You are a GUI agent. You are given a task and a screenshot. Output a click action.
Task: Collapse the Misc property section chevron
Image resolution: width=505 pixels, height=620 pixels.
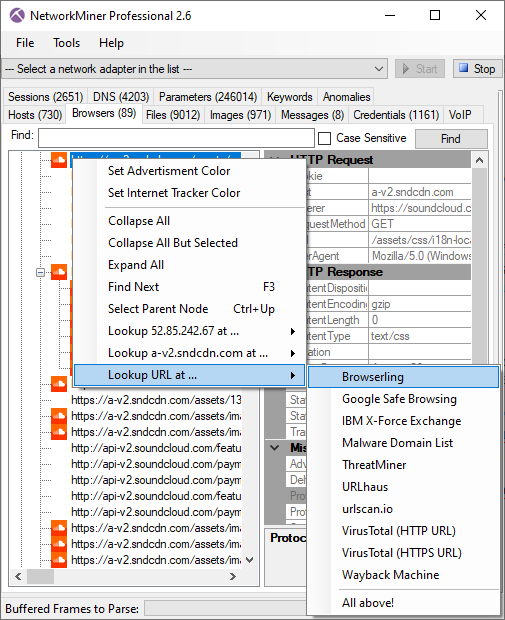274,448
